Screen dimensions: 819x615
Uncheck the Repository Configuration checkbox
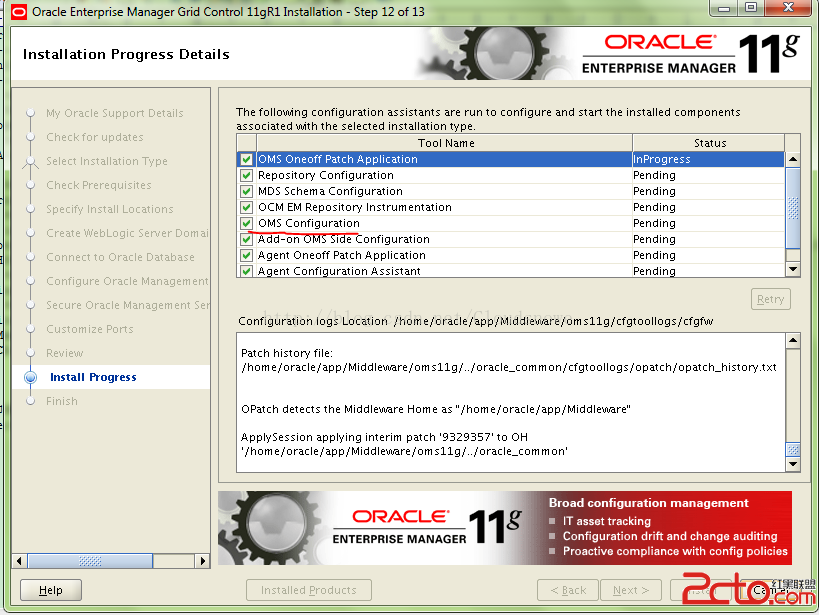(246, 176)
